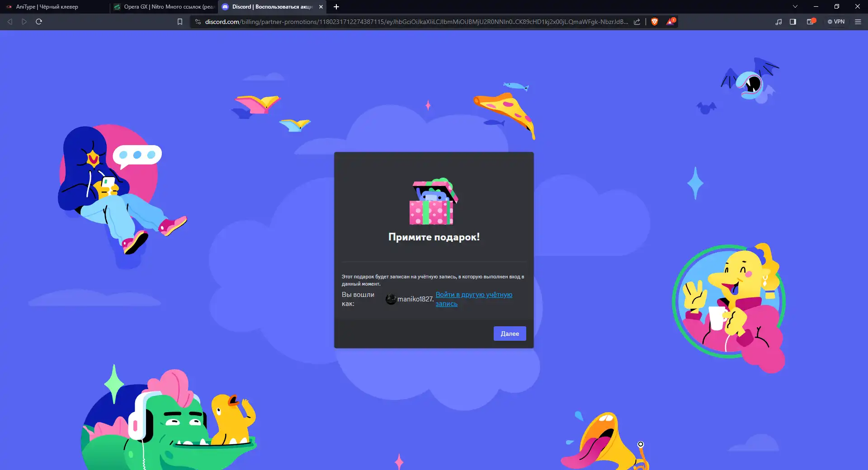Toggle the VPN button
Viewport: 868px width, 470px height.
[x=836, y=22]
